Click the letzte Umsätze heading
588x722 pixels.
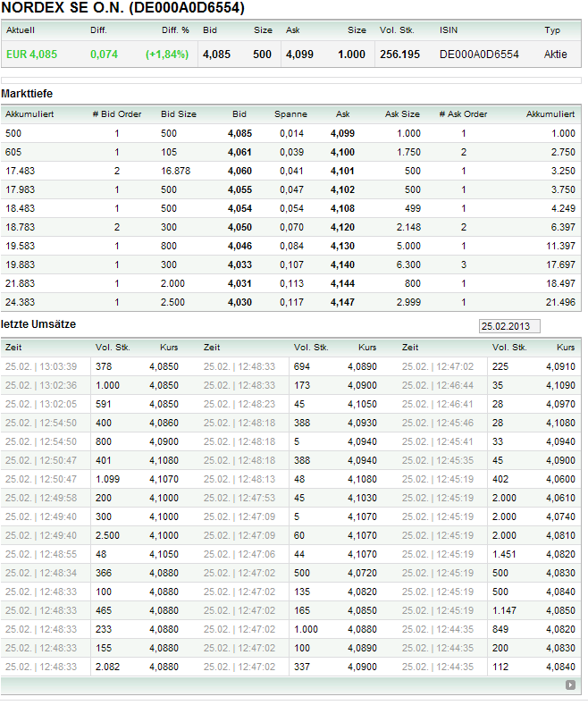(38, 324)
